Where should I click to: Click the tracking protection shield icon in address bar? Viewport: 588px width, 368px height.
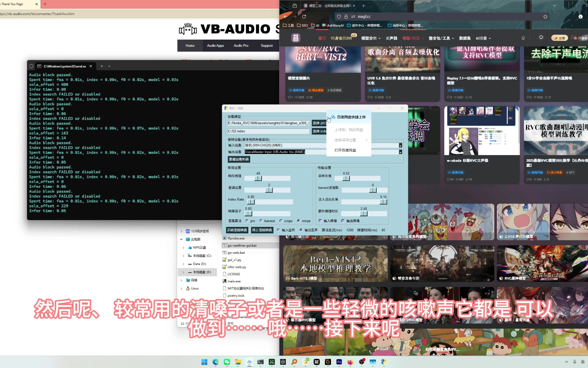click(339, 16)
